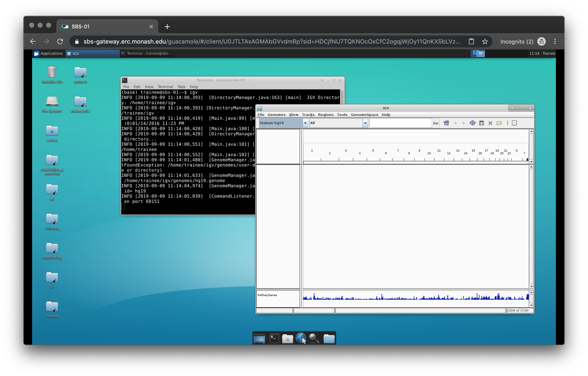This screenshot has height=376, width=588.
Task: Open the IGV Help menu
Action: pyautogui.click(x=386, y=115)
